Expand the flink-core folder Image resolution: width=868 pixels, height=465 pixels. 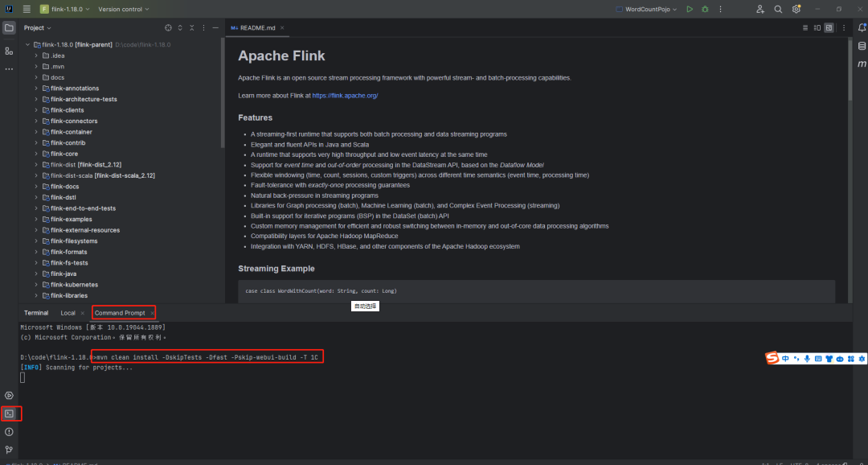36,154
